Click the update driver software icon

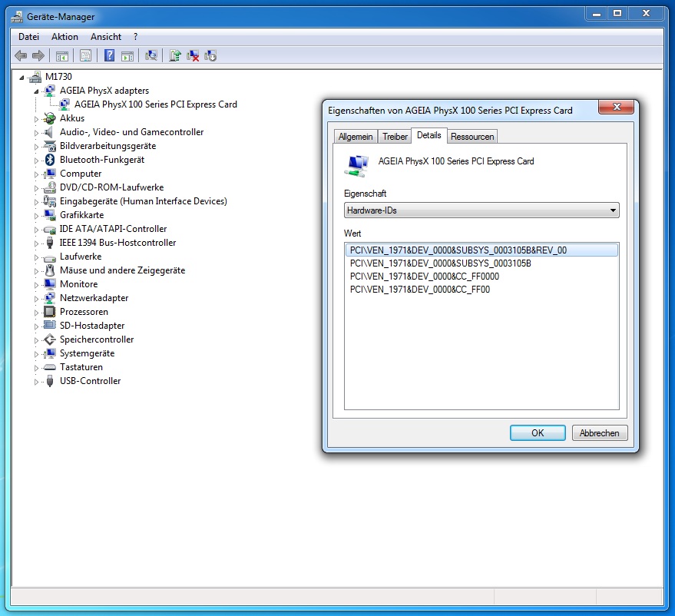(175, 55)
